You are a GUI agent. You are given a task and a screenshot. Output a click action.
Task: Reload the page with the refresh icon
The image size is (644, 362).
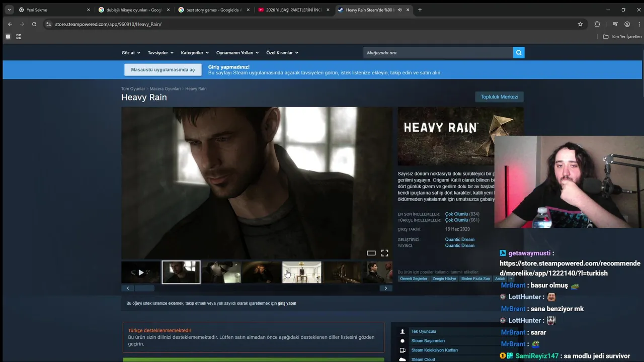click(x=34, y=24)
